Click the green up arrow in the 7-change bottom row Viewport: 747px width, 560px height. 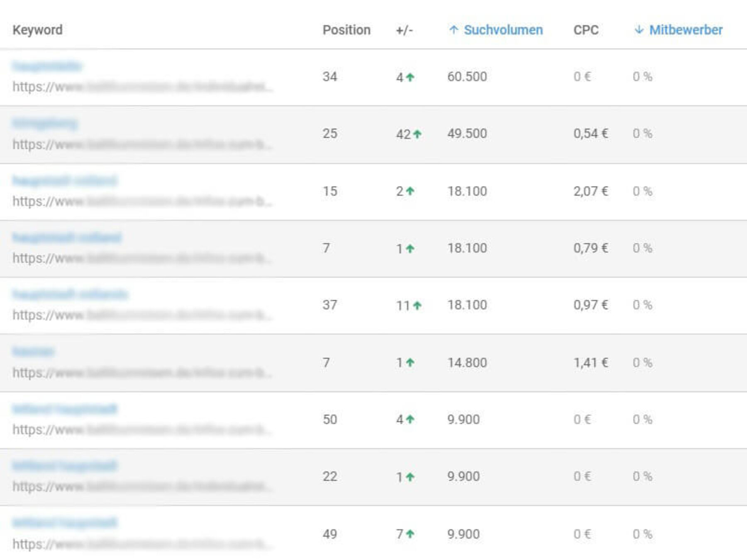coord(410,533)
